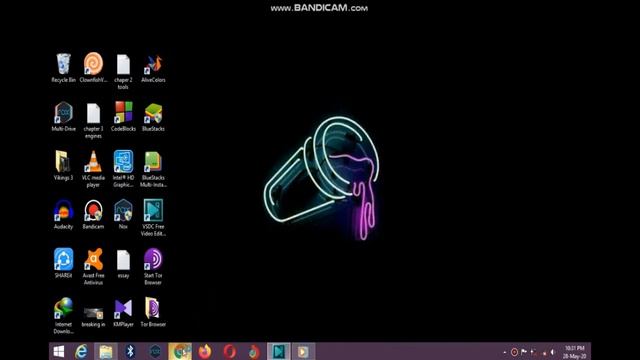The height and width of the screenshot is (360, 640).
Task: Open the Windows Start button
Action: click(59, 351)
